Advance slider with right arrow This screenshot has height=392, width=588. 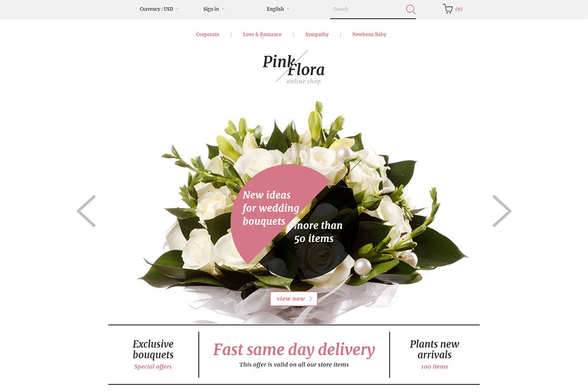pyautogui.click(x=502, y=211)
